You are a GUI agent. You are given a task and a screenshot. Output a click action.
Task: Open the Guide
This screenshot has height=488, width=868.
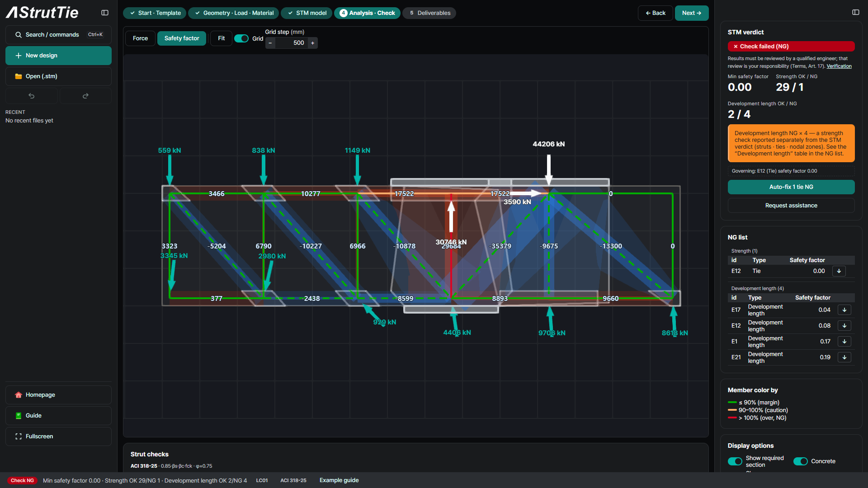click(58, 416)
